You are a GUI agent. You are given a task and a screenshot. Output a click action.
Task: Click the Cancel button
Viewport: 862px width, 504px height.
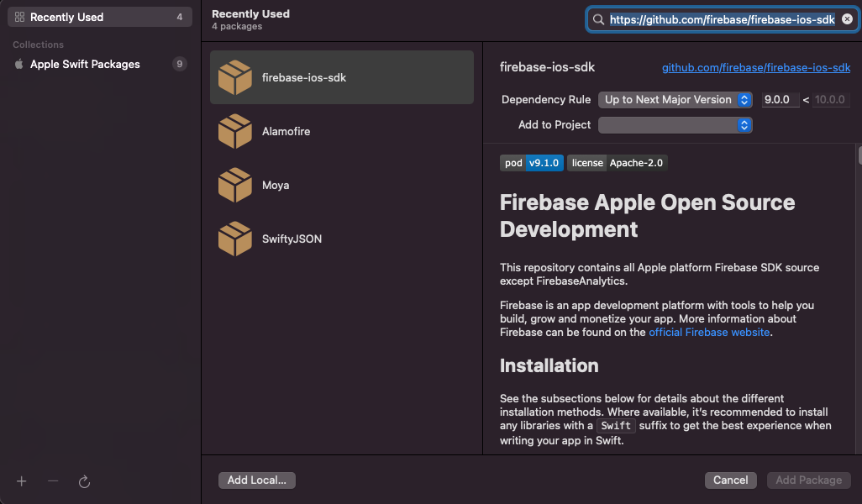tap(731, 480)
